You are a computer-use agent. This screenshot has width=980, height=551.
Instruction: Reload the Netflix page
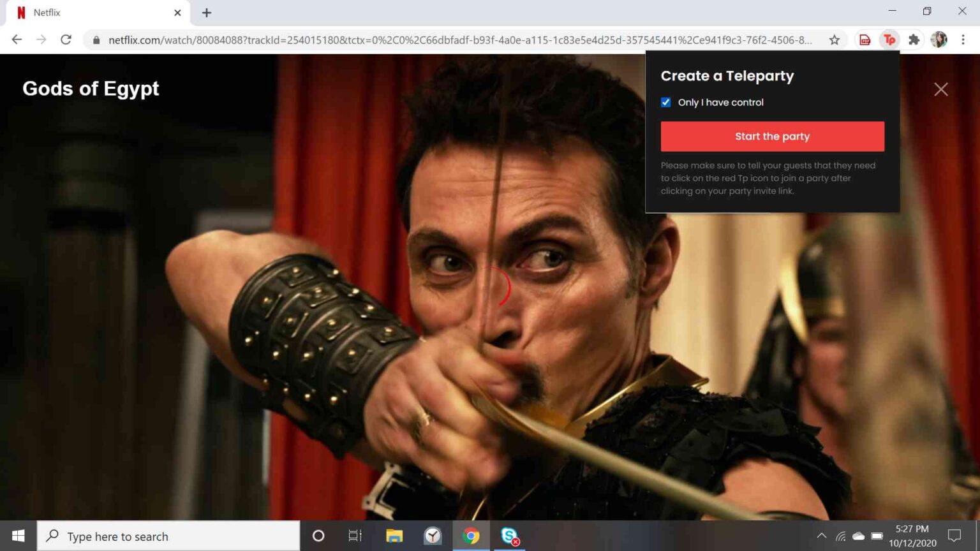click(66, 40)
